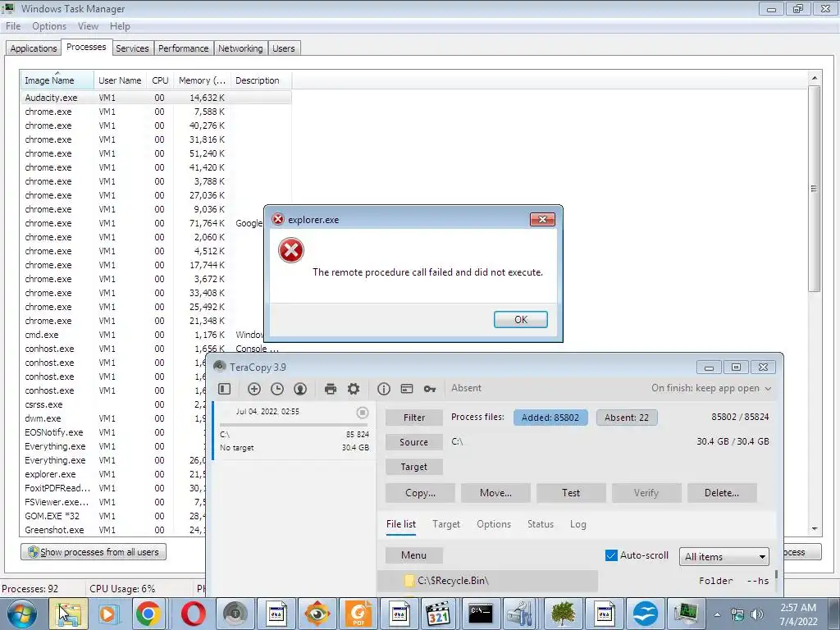The width and height of the screenshot is (840, 630).
Task: Open Task Manager Help menu
Action: (x=120, y=26)
